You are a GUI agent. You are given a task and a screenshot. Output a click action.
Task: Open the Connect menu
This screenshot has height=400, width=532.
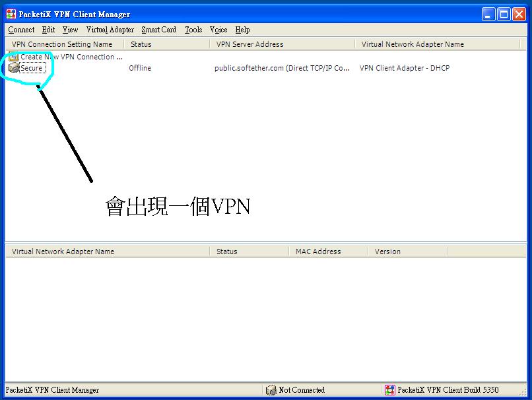tap(21, 30)
